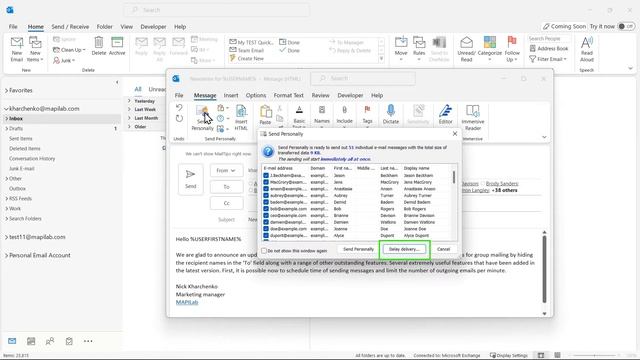Open Address Book in main ribbon
The width and height of the screenshot is (640, 360).
[x=549, y=49]
